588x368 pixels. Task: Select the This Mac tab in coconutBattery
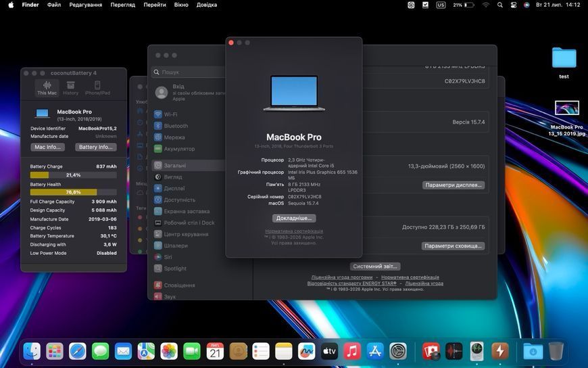tap(47, 88)
